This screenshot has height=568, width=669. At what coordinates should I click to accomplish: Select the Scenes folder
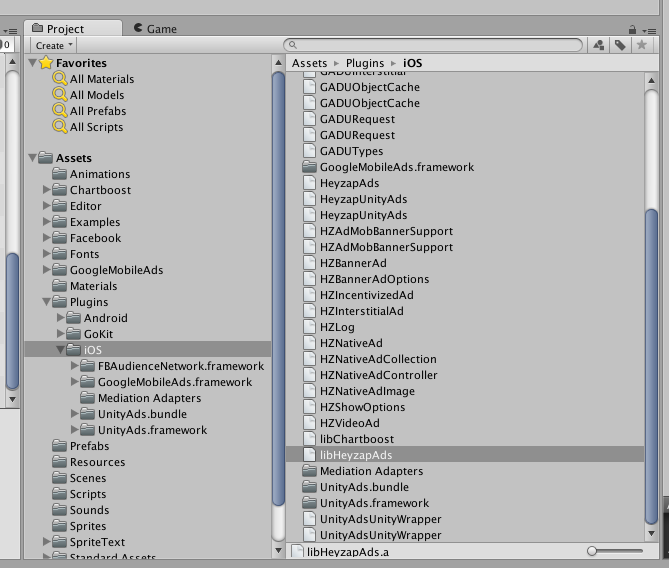click(88, 478)
